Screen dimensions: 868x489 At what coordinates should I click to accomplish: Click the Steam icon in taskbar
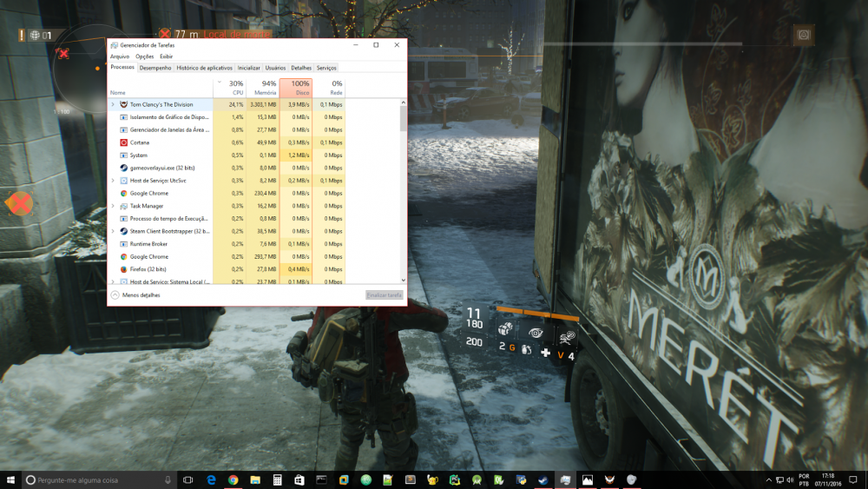click(x=542, y=479)
